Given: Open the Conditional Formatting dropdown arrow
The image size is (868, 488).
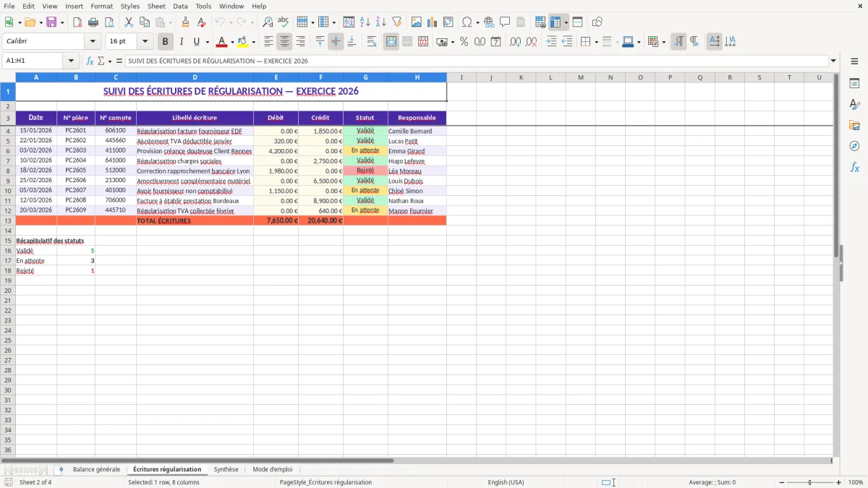Looking at the screenshot, I should click(663, 42).
